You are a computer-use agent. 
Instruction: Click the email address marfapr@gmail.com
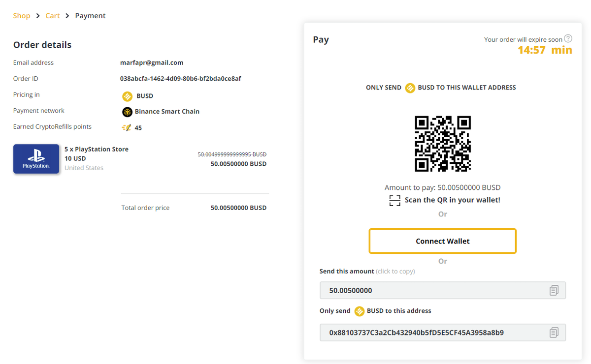pyautogui.click(x=152, y=62)
